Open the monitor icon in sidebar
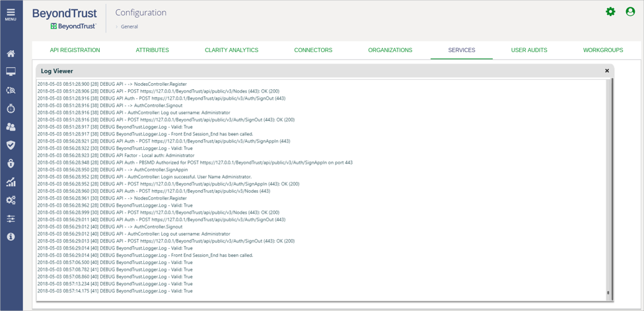644x311 pixels. coord(11,72)
